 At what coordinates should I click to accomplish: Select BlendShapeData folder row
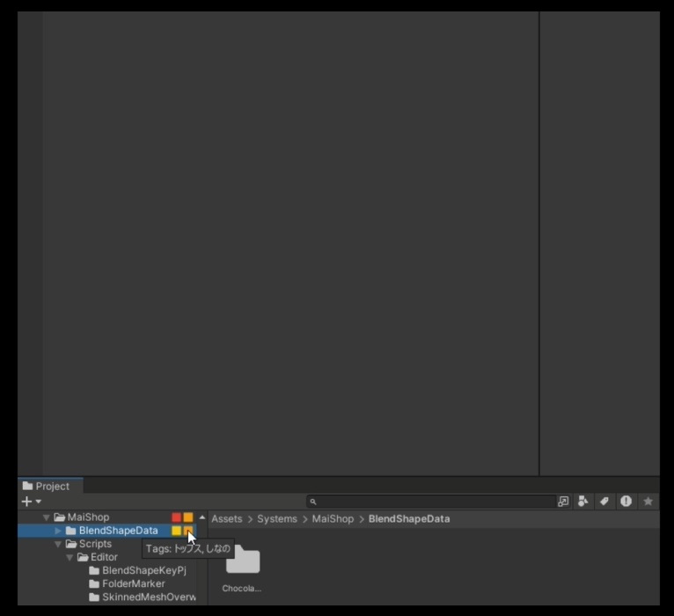click(106, 531)
